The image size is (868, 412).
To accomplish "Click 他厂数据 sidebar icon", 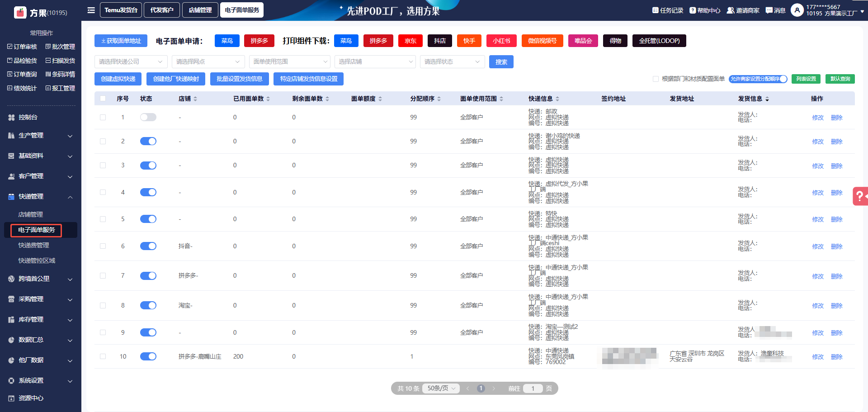I will coord(11,360).
